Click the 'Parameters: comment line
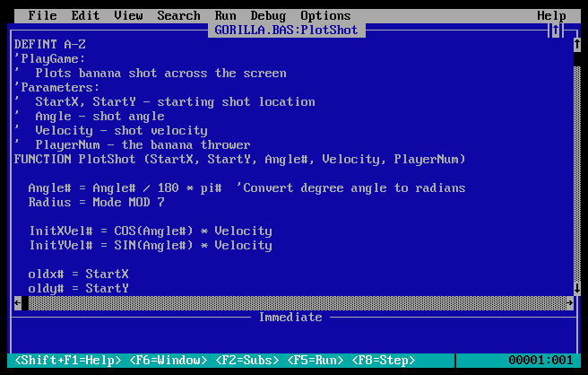 point(56,87)
